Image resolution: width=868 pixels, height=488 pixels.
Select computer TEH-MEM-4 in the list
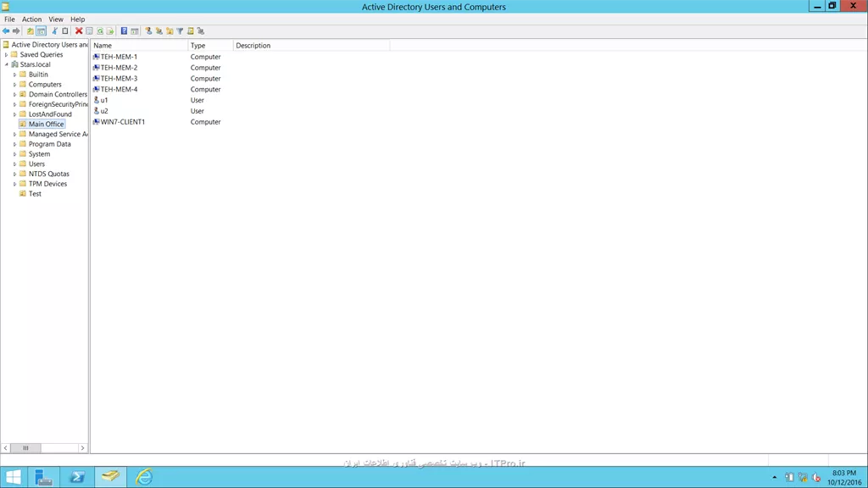pos(119,89)
